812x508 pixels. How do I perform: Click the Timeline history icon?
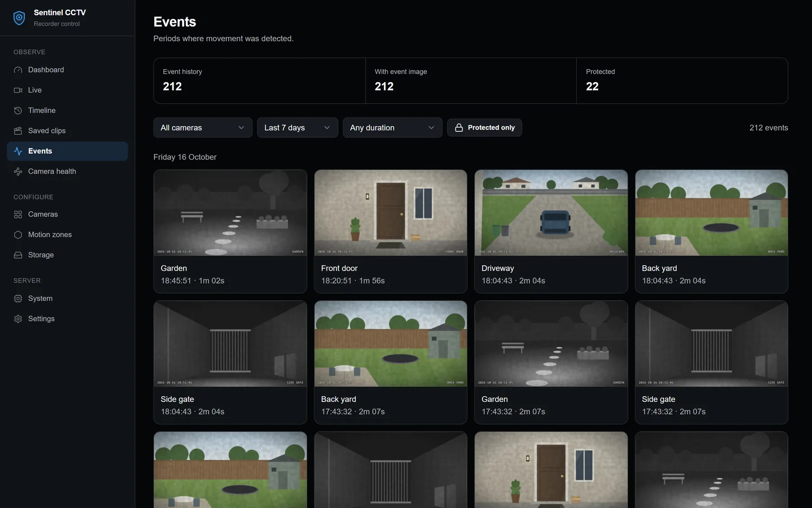pyautogui.click(x=18, y=111)
